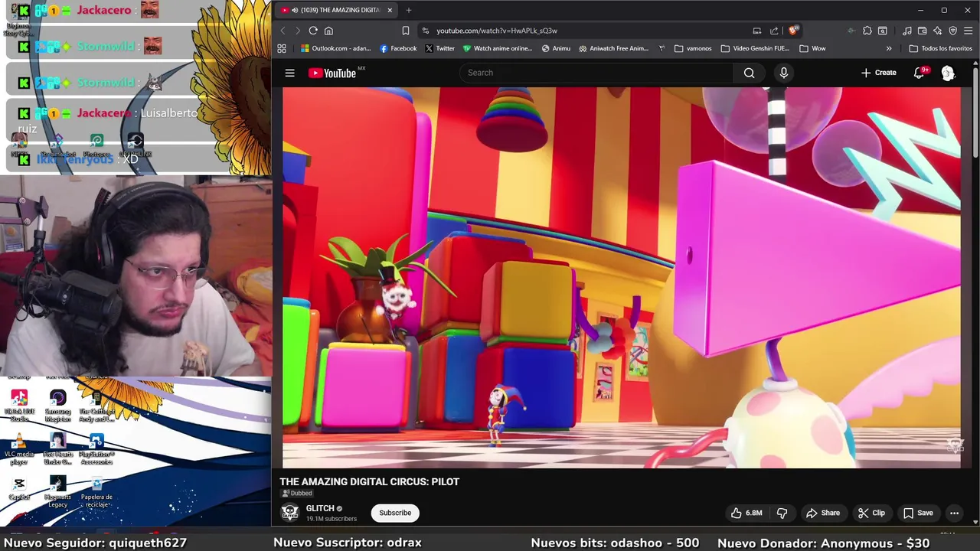Viewport: 980px width, 551px height.
Task: Expand hidden bookmarks chevron
Action: click(889, 48)
